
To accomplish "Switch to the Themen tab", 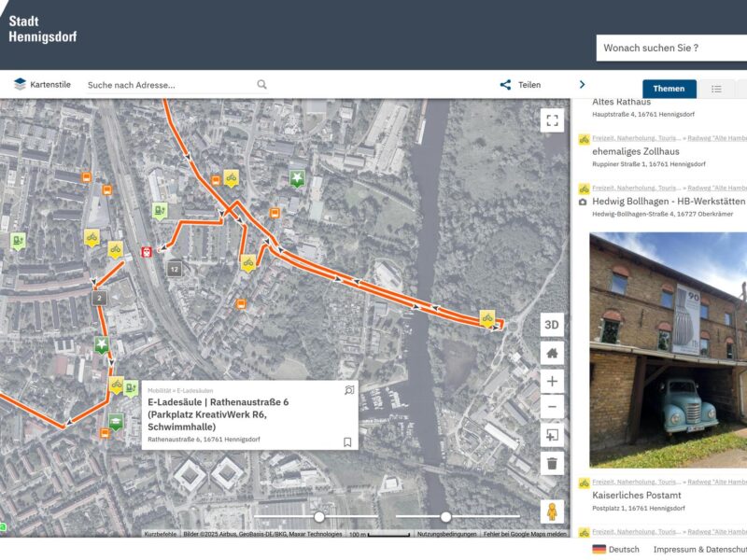I will (x=669, y=89).
